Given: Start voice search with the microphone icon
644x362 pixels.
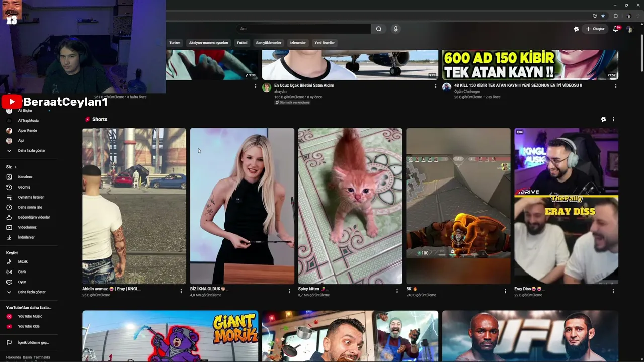Looking at the screenshot, I should pyautogui.click(x=396, y=29).
